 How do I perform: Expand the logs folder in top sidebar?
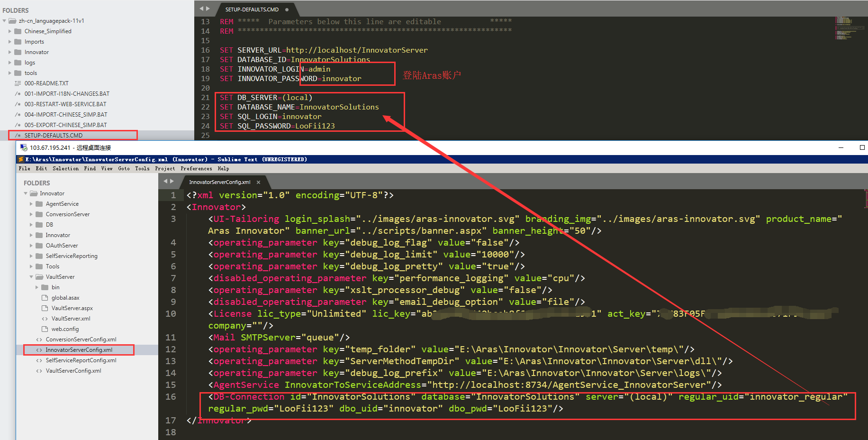pos(10,63)
